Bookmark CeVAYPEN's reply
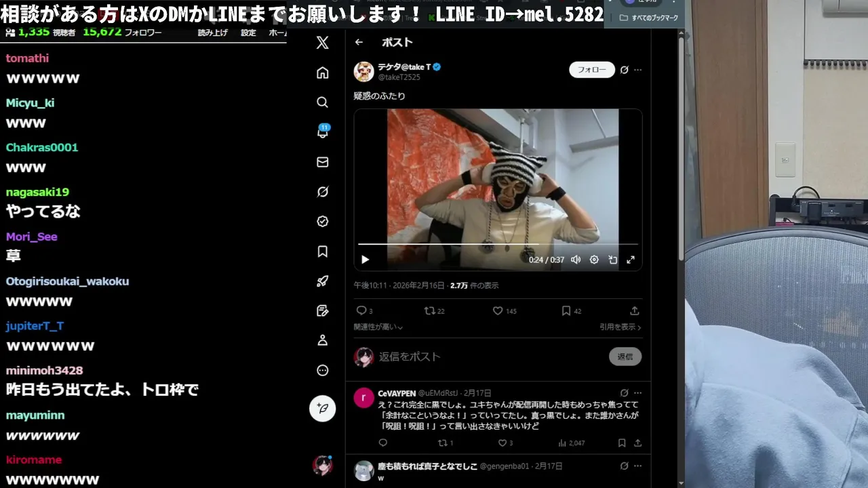868x488 pixels. [x=622, y=443]
